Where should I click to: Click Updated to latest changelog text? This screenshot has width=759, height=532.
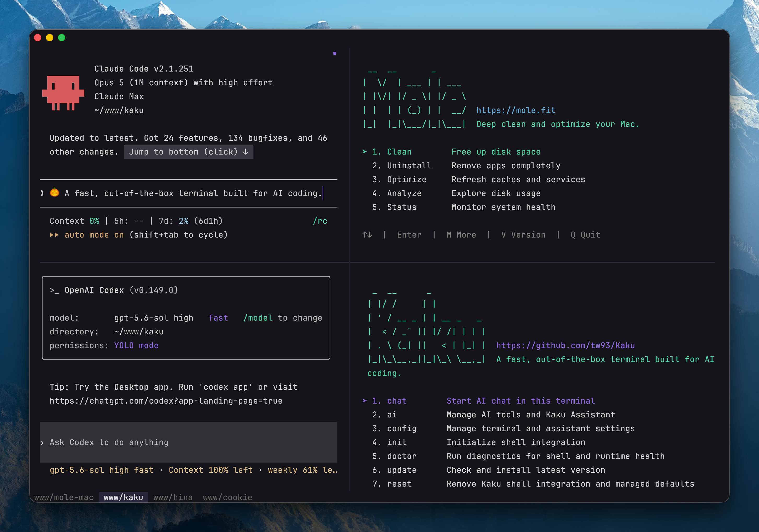[188, 145]
